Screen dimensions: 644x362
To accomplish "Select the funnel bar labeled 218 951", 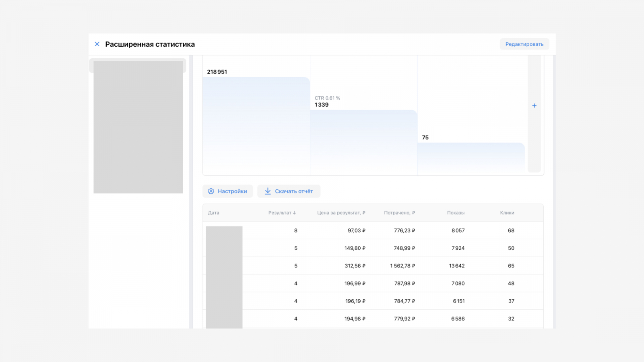I will coord(256,126).
